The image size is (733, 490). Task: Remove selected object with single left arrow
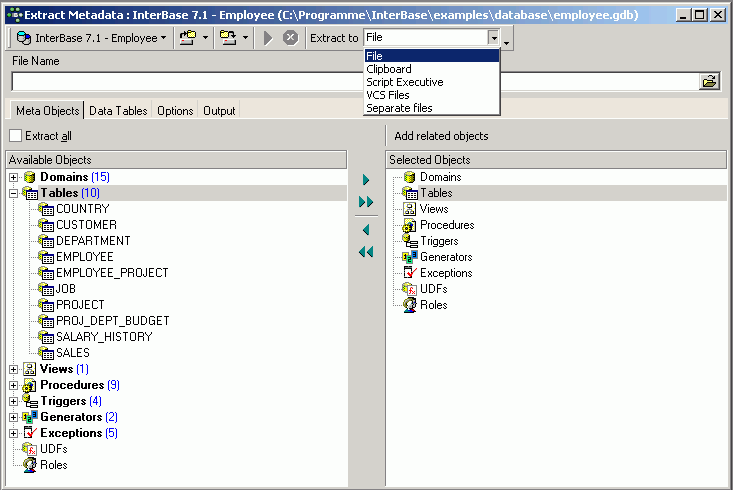366,230
